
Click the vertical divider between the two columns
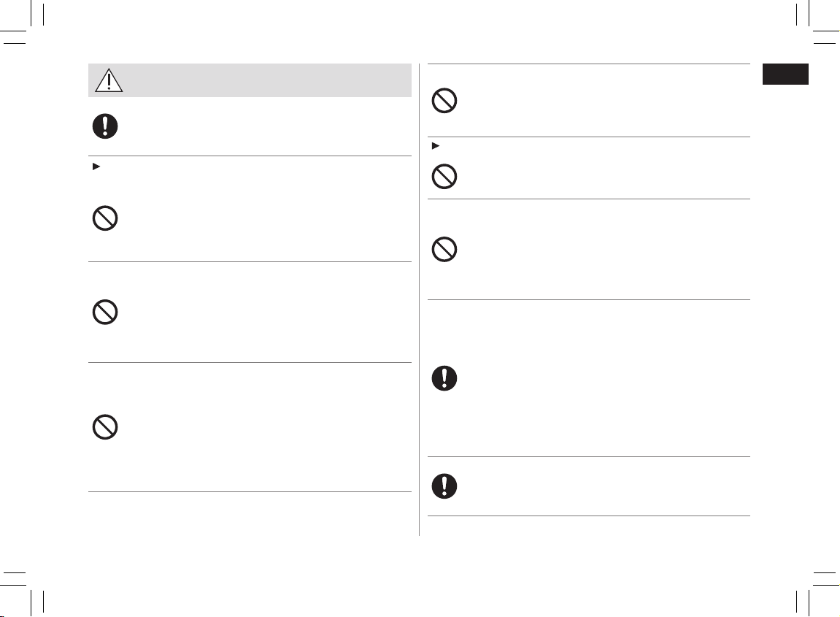(420, 299)
